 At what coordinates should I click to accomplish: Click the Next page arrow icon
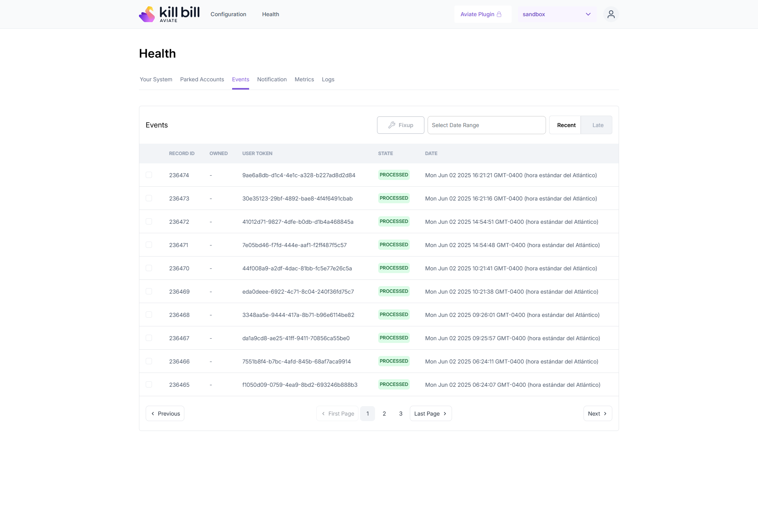click(605, 414)
